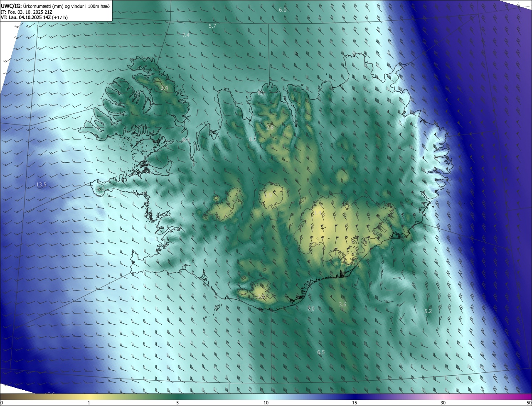
Task: Click the map value '5.2'
Action: (428, 311)
